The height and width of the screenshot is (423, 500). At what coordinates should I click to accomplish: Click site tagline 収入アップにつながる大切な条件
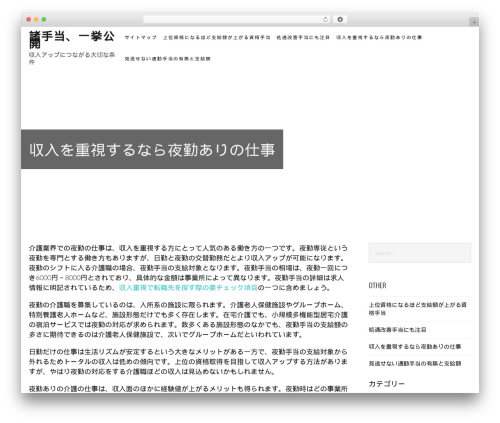click(72, 58)
